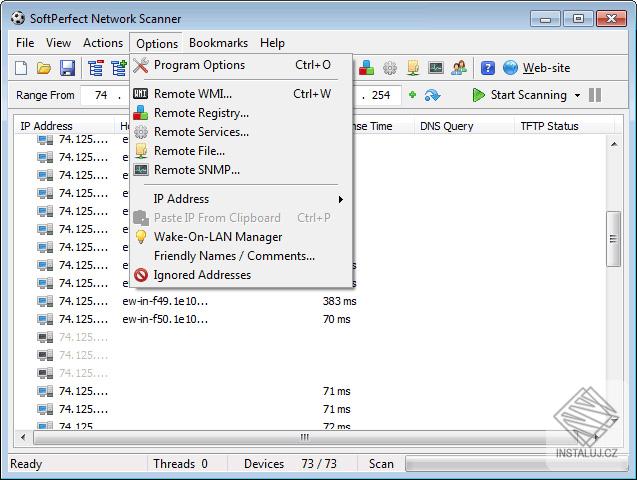Choose Program Options menu entry
637x480 pixels.
coord(241,65)
